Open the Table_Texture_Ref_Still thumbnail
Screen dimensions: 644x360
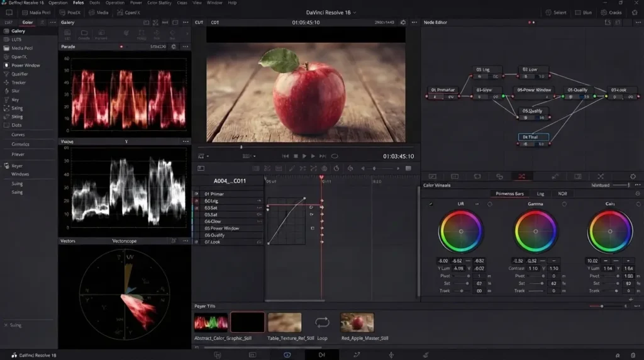click(285, 323)
